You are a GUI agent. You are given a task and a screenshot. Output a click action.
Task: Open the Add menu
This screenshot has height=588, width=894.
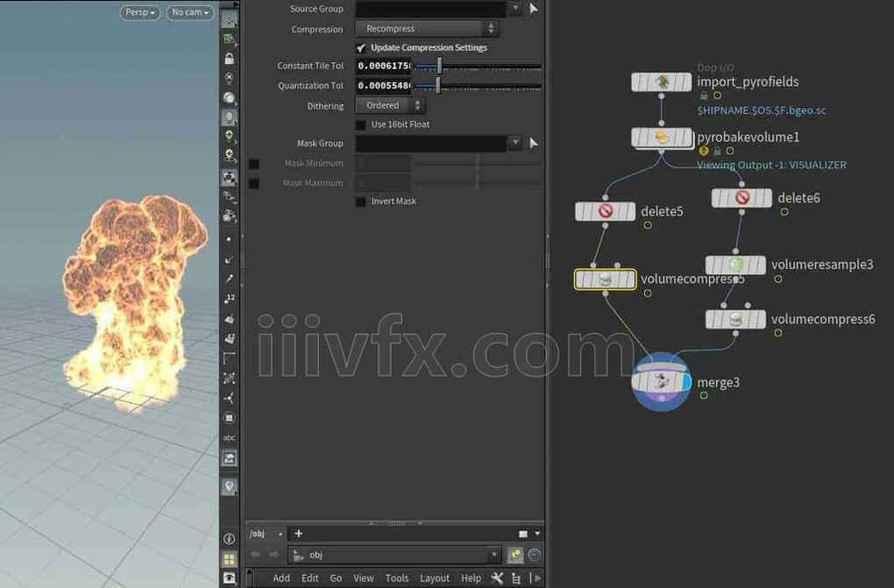point(281,578)
